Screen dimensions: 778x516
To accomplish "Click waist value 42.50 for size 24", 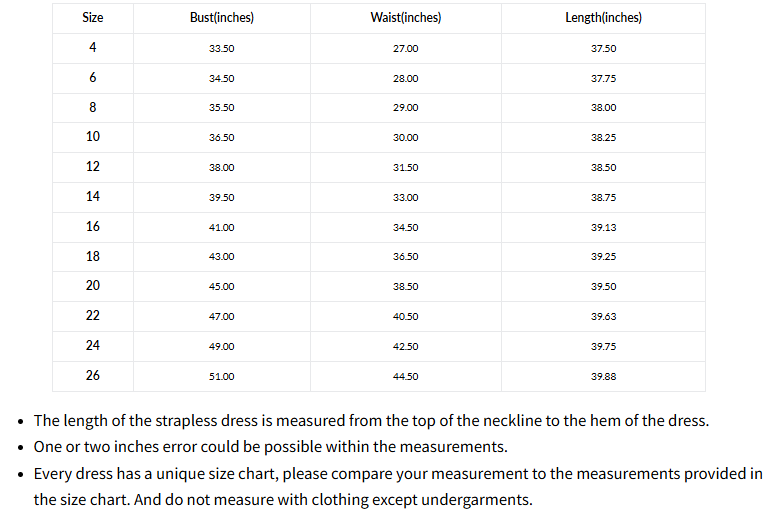I will [x=405, y=346].
